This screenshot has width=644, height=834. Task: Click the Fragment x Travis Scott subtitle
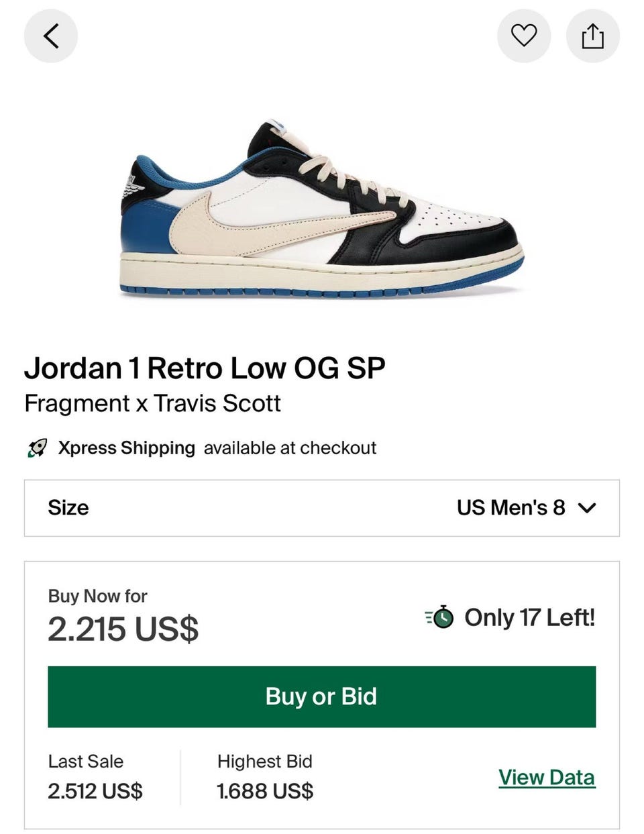152,404
